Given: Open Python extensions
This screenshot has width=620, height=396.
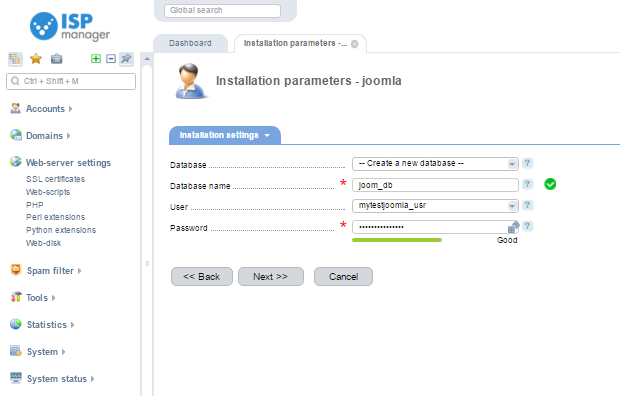Looking at the screenshot, I should click(x=61, y=230).
